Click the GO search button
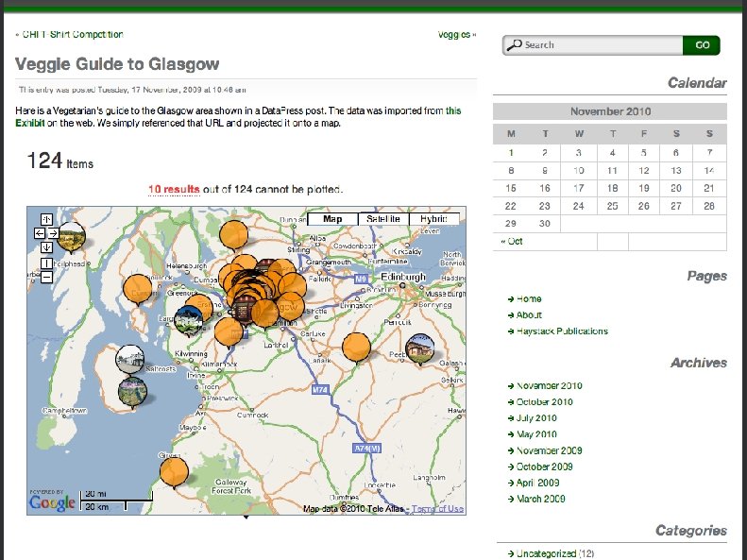 [x=702, y=45]
